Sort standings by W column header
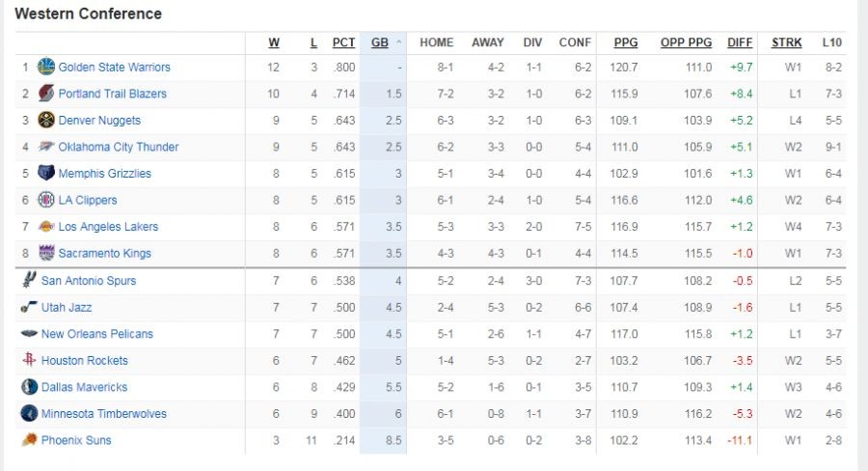Viewport: 868px width, 471px height. (x=274, y=42)
